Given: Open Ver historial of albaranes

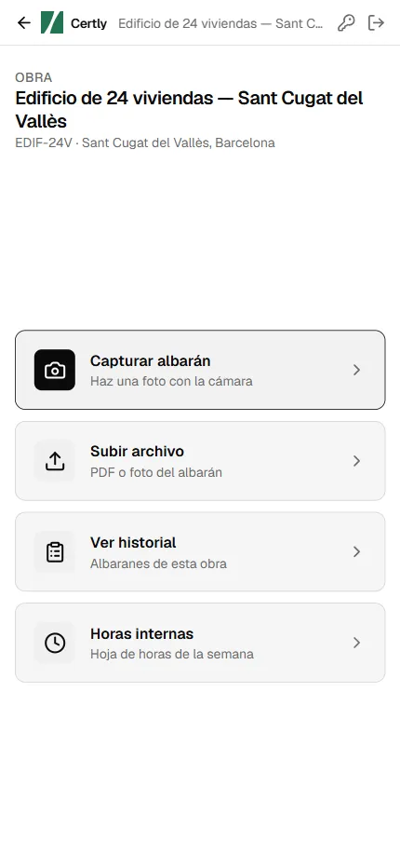Looking at the screenshot, I should pyautogui.click(x=200, y=552).
